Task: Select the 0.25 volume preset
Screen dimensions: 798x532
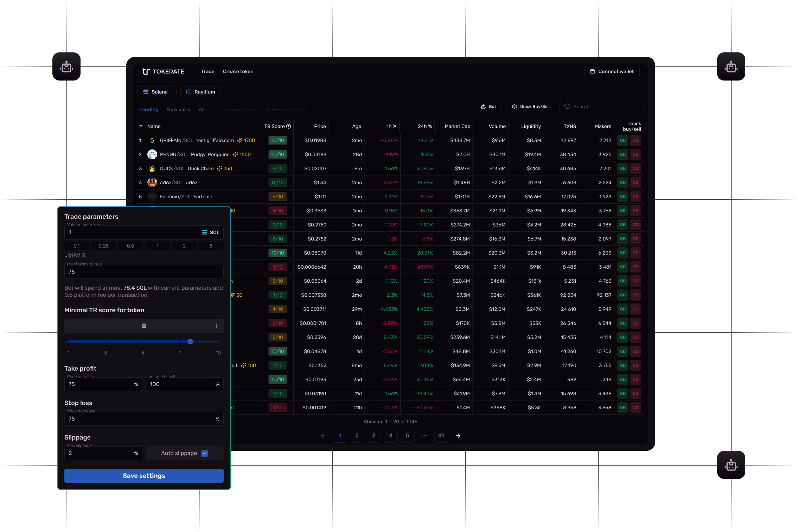Action: (104, 246)
